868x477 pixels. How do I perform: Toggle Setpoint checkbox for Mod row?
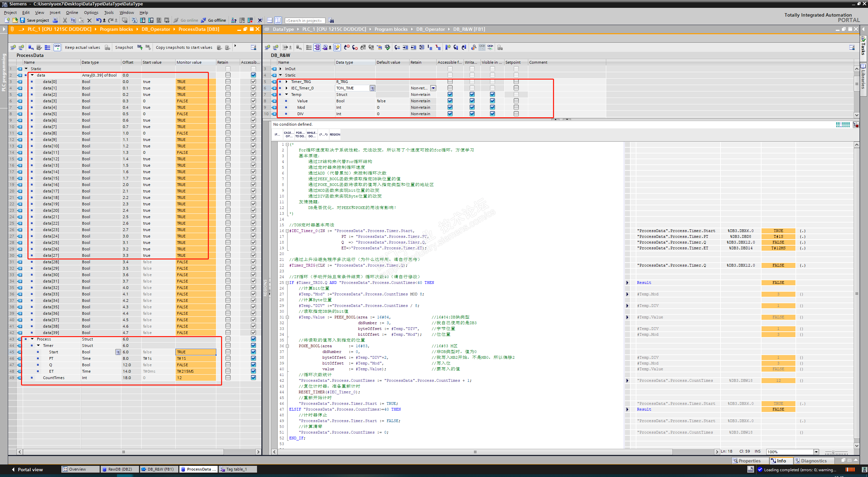[x=516, y=107]
